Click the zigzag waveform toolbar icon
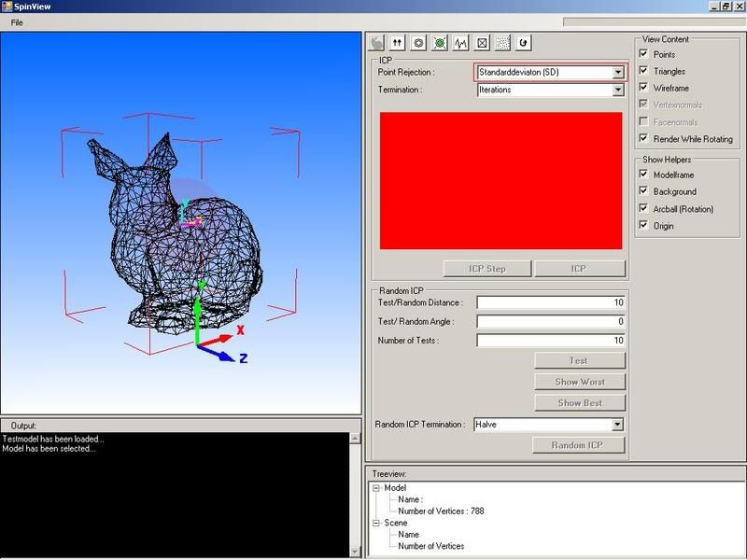This screenshot has height=560, width=747. (460, 43)
